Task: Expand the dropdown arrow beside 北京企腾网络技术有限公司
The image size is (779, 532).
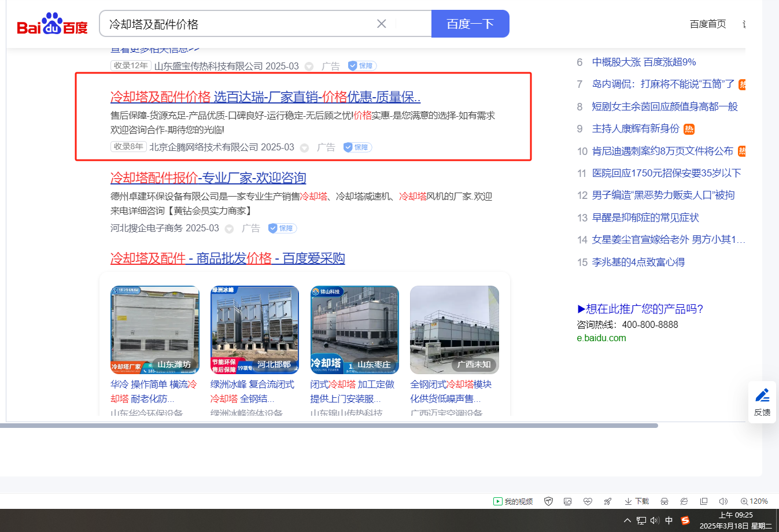Action: (305, 147)
